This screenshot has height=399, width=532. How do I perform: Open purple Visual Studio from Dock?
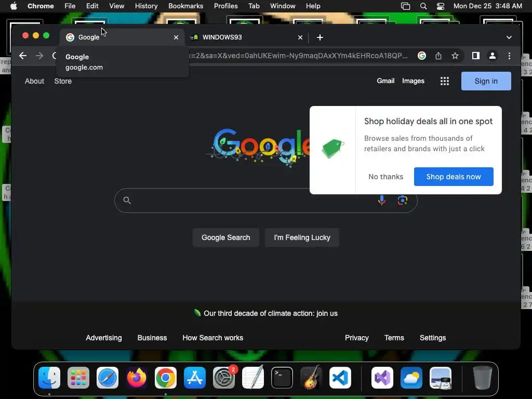click(x=382, y=378)
